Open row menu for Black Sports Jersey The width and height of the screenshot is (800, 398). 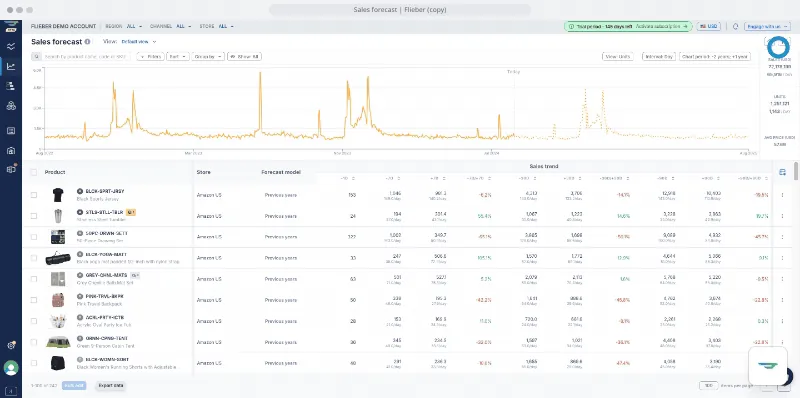(x=782, y=195)
